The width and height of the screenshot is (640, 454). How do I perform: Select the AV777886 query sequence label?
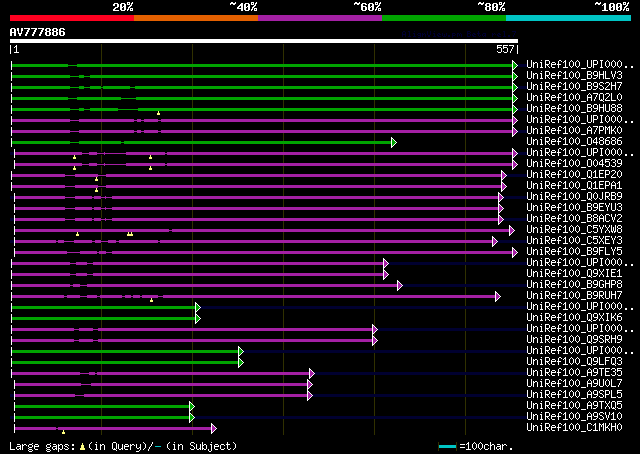click(x=38, y=32)
